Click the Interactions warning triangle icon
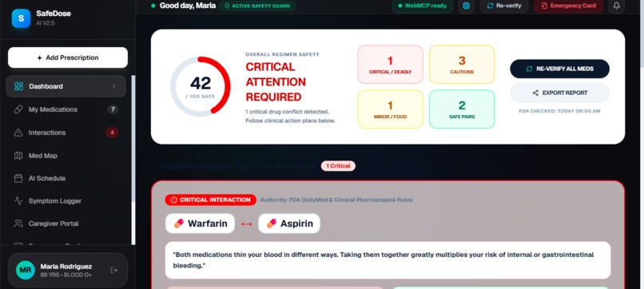The width and height of the screenshot is (644, 289). [18, 133]
